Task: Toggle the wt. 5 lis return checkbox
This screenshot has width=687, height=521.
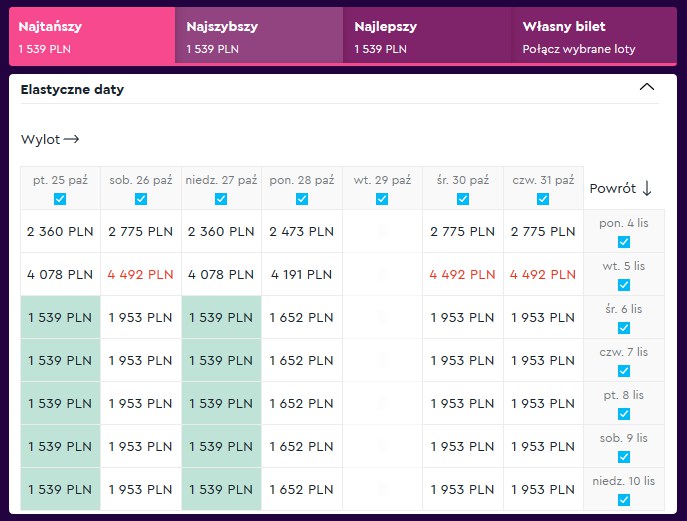Action: (624, 285)
